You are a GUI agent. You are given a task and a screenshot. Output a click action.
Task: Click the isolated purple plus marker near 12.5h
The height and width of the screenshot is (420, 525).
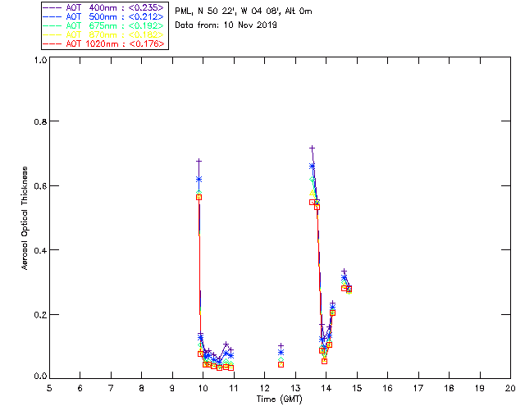point(281,345)
